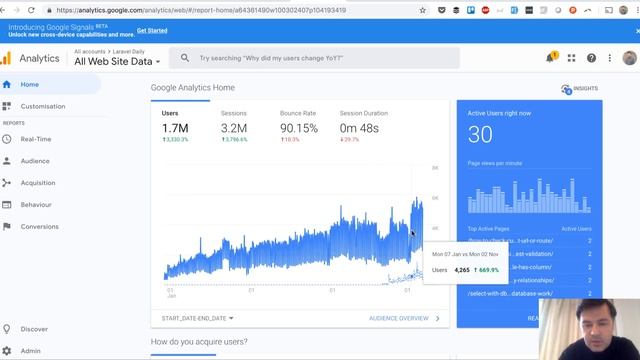Select the Bounce Rate metric tab
This screenshot has height=360, width=640.
[x=299, y=127]
